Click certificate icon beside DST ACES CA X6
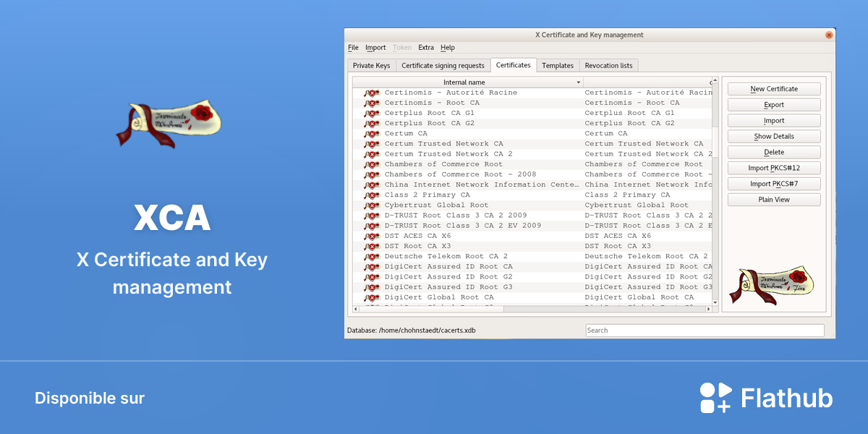868x434 pixels. click(x=372, y=236)
